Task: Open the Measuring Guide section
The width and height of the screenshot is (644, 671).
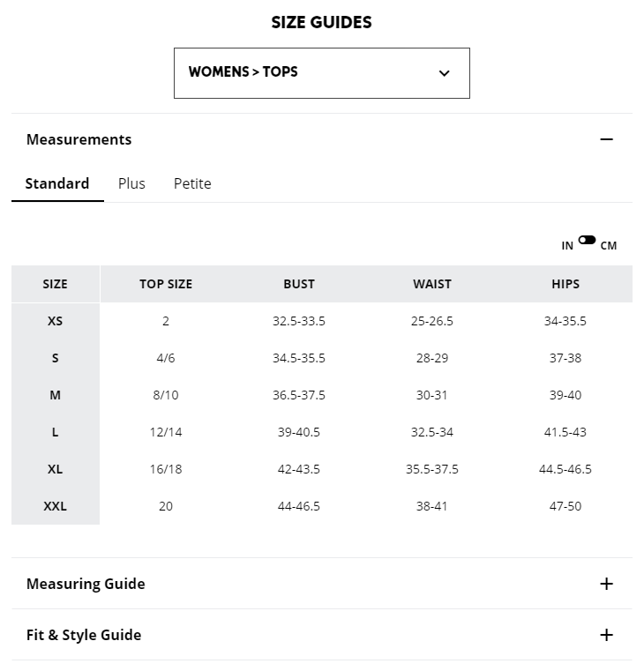Action: [86, 584]
